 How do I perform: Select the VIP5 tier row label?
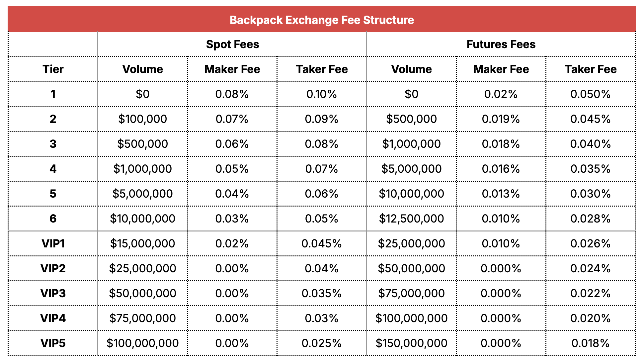(53, 343)
